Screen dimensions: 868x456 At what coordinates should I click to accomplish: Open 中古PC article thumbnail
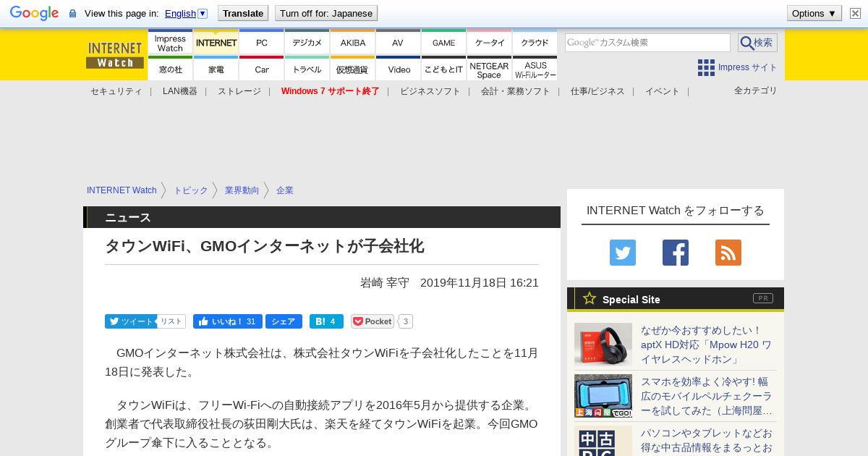point(603,441)
